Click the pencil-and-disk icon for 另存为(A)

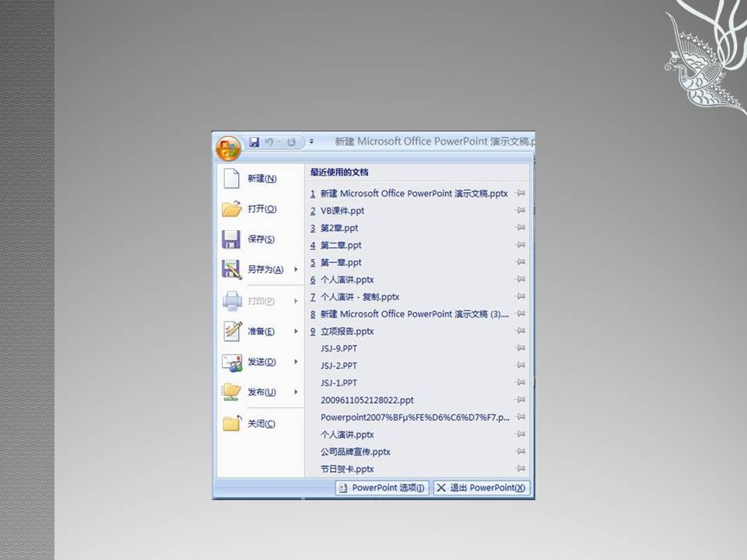click(231, 269)
